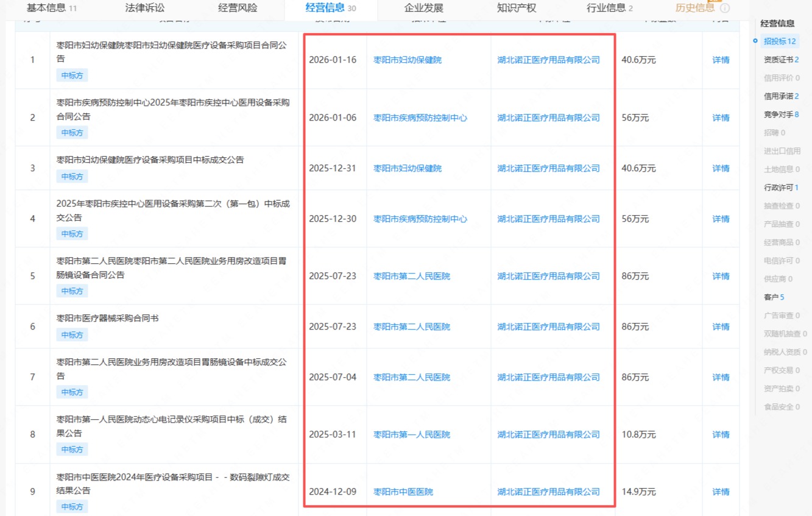
Task: Go to the 企业发展 tab
Action: (423, 8)
